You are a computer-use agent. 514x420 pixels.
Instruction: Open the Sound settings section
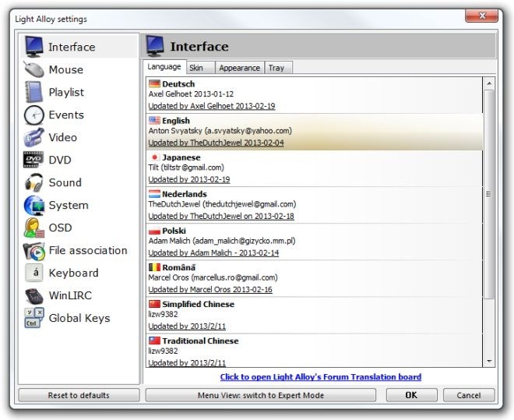pyautogui.click(x=79, y=182)
